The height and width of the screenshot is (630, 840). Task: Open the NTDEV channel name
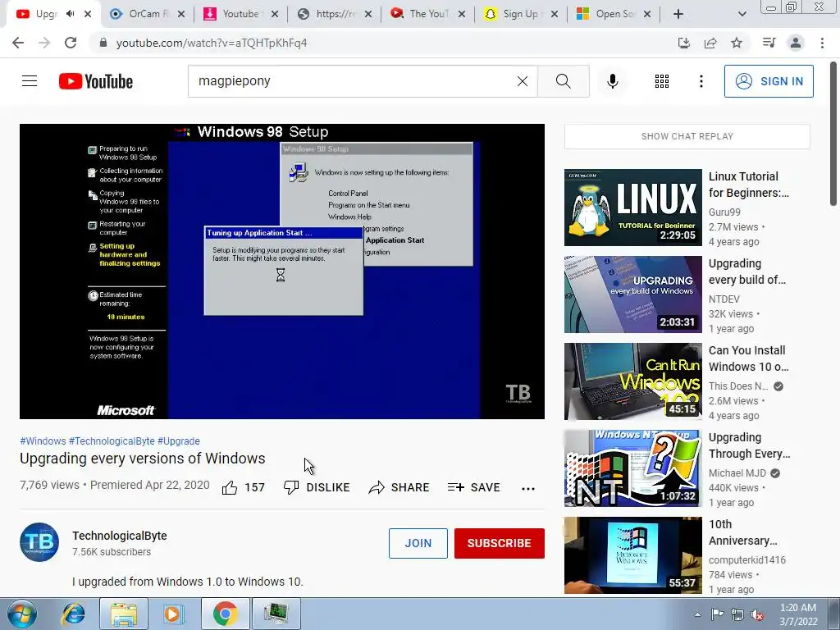click(724, 299)
